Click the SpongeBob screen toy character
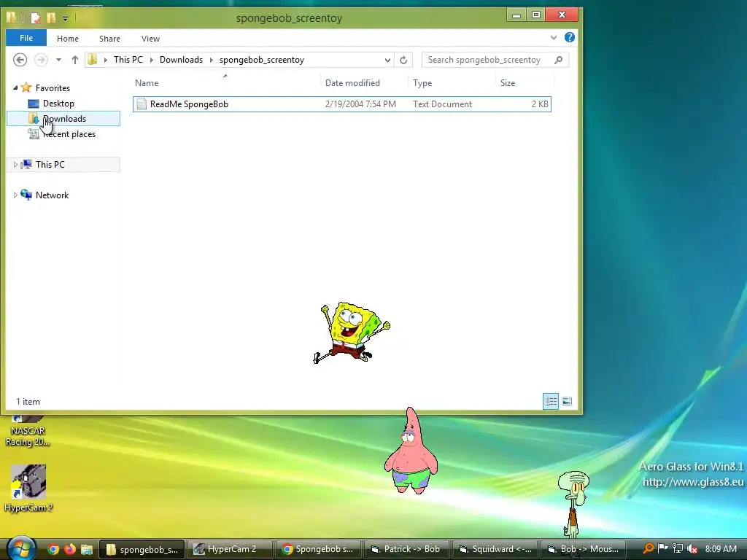This screenshot has width=747, height=560. [x=352, y=332]
